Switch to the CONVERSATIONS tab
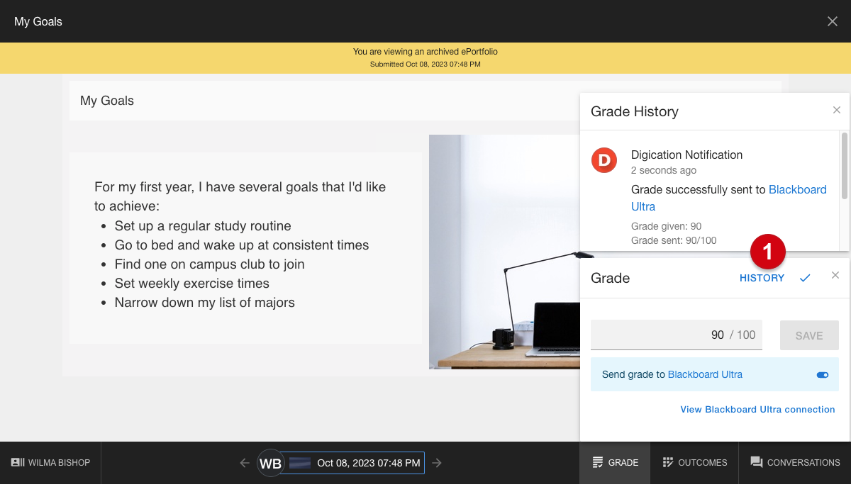Screen dimensions: 851x504 (795, 462)
